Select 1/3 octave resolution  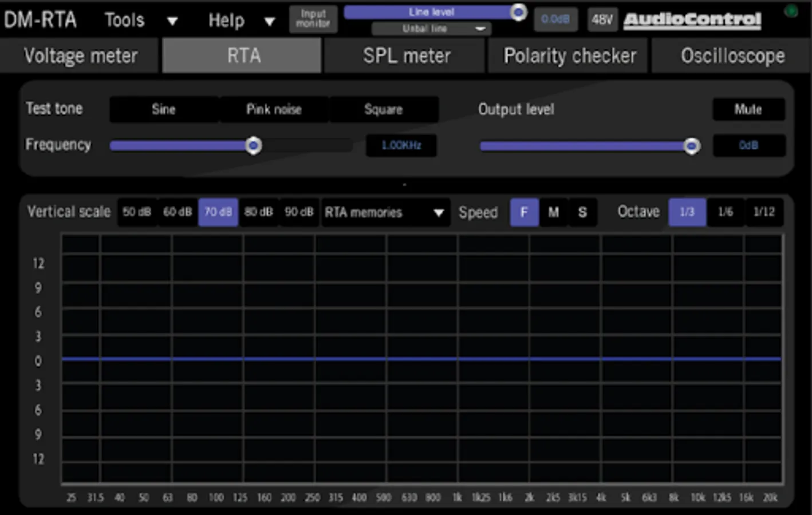coord(687,212)
